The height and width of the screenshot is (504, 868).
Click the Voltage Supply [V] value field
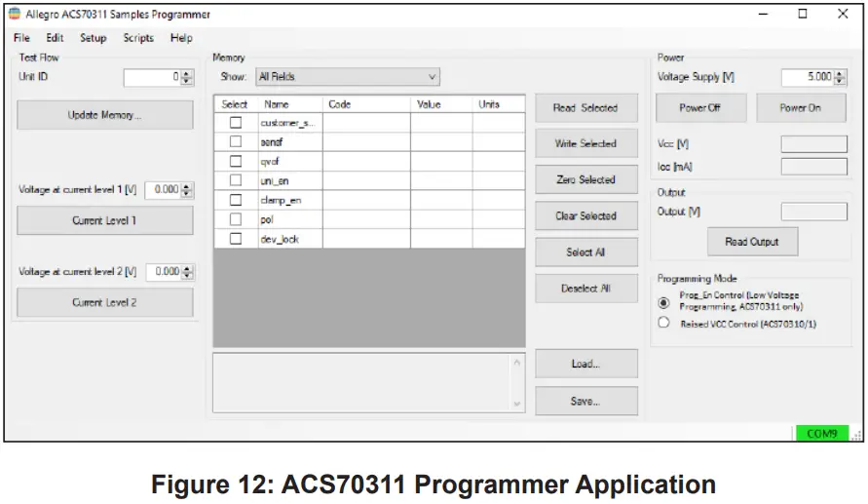point(808,78)
